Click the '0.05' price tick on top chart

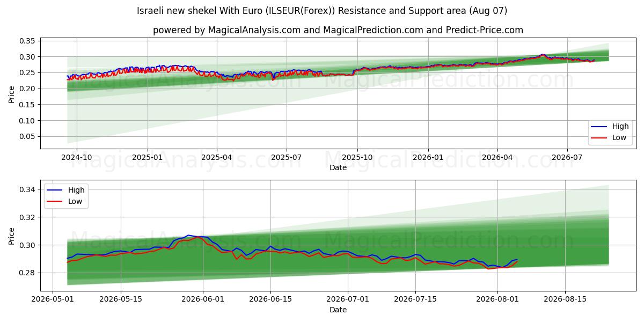point(27,136)
